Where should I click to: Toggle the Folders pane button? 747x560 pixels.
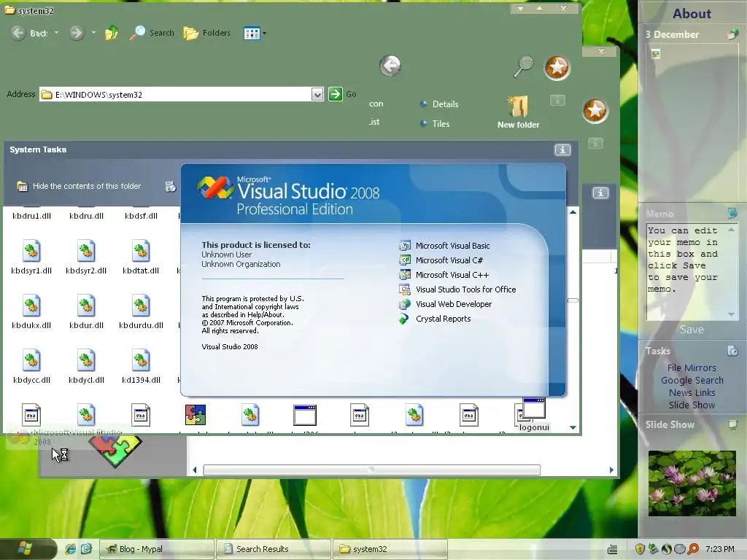click(206, 33)
